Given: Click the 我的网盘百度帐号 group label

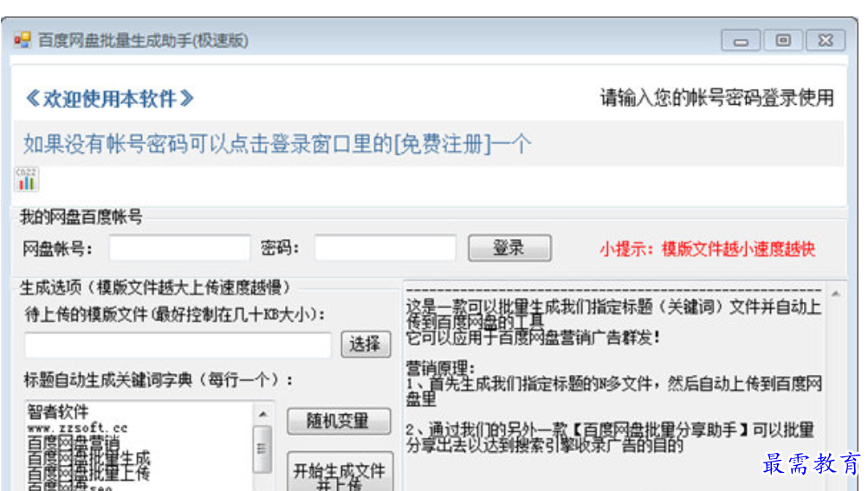Looking at the screenshot, I should coord(81,216).
